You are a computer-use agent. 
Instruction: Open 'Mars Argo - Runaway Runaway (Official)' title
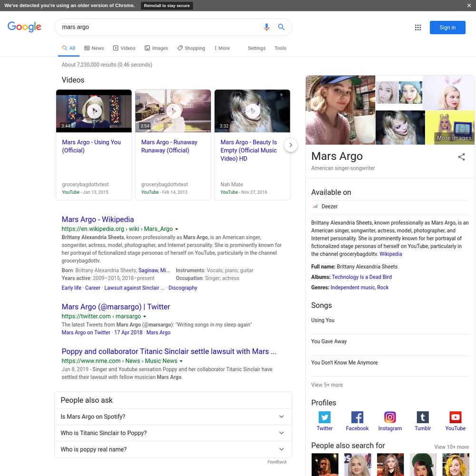coord(169,146)
